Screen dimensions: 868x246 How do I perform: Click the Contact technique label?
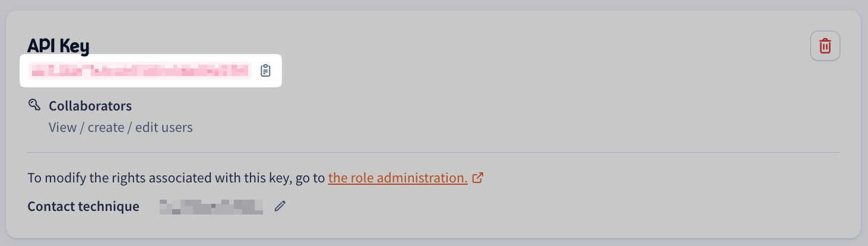point(83,206)
